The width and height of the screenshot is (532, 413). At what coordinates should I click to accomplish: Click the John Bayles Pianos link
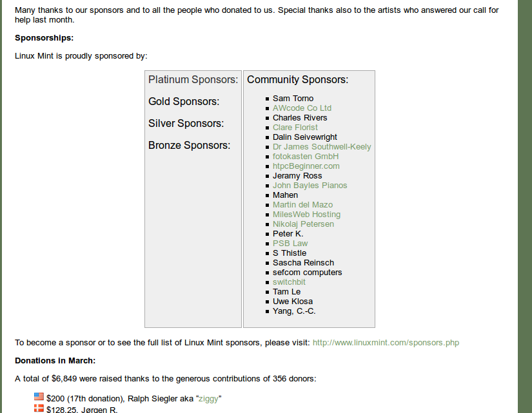[x=310, y=186]
